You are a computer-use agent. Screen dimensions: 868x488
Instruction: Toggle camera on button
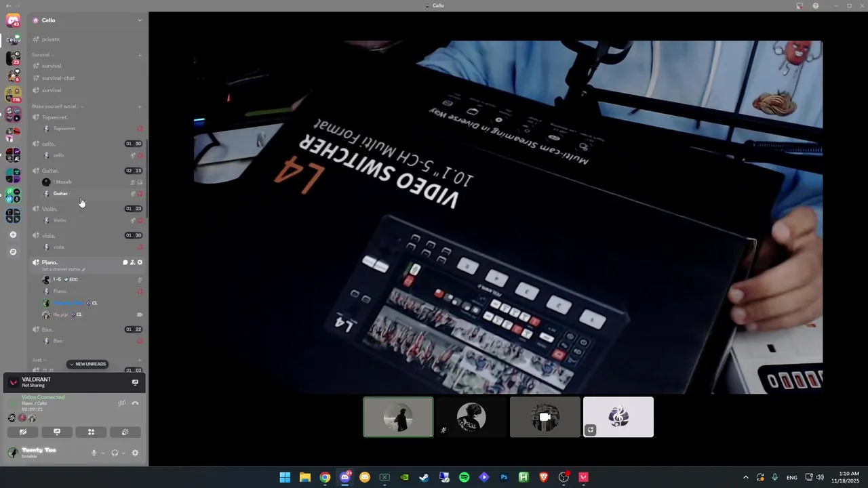[x=23, y=432]
